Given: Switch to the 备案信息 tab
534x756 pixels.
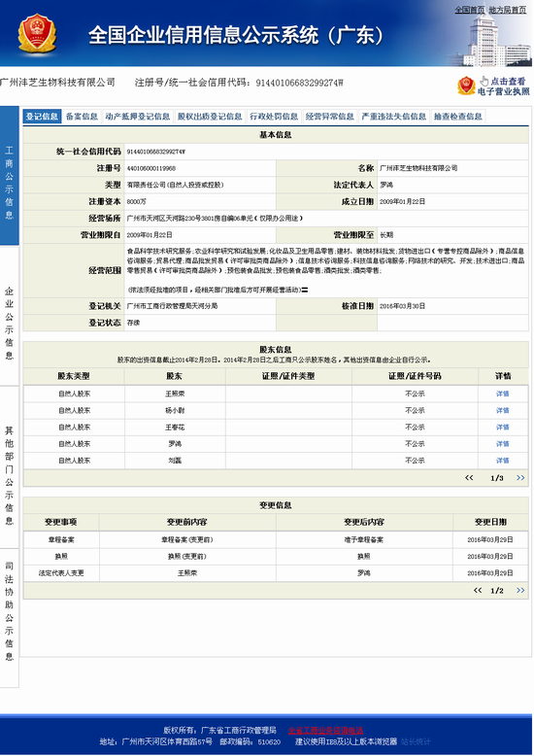Looking at the screenshot, I should pyautogui.click(x=82, y=117).
